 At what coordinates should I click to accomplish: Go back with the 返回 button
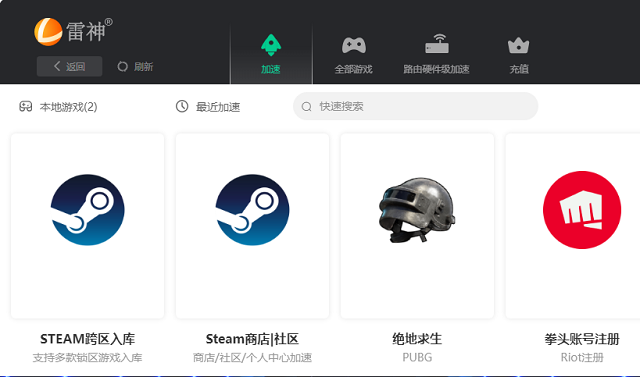tap(69, 66)
